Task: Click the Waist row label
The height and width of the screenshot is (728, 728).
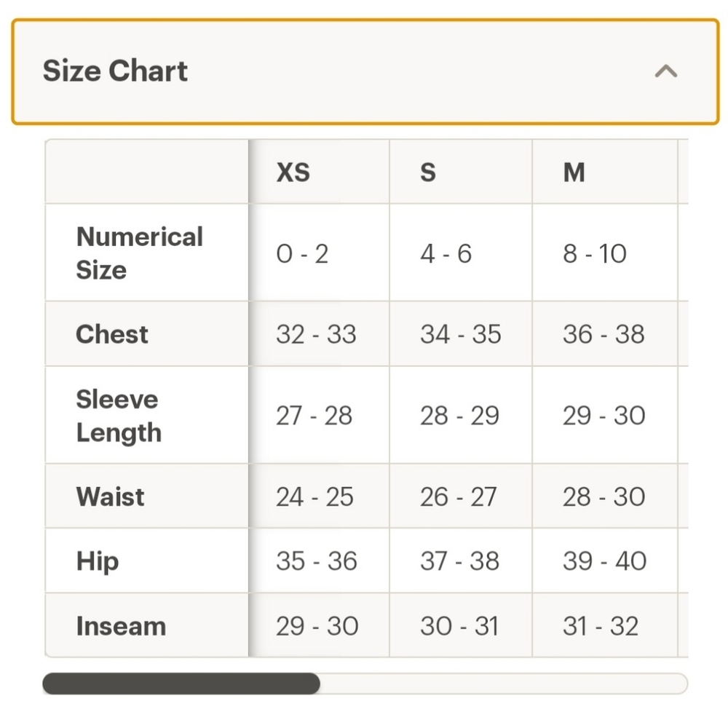Action: tap(111, 496)
